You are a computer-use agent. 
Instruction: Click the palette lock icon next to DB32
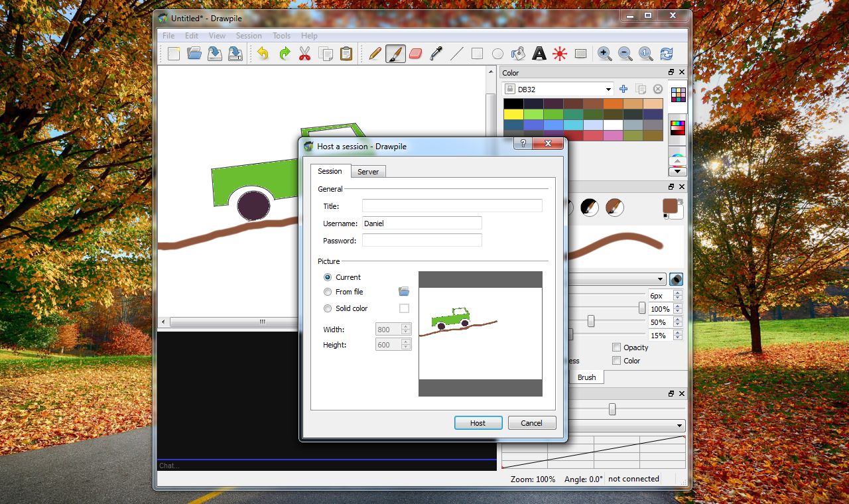(x=509, y=89)
